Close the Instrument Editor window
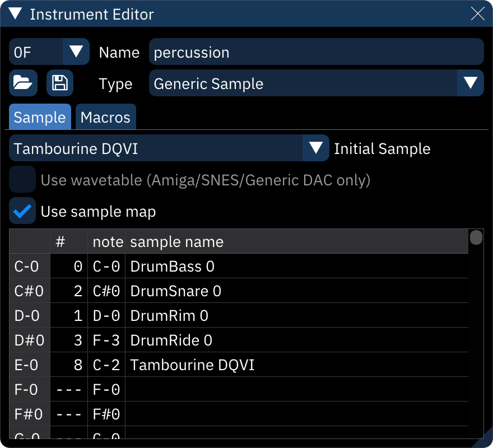 tap(478, 14)
